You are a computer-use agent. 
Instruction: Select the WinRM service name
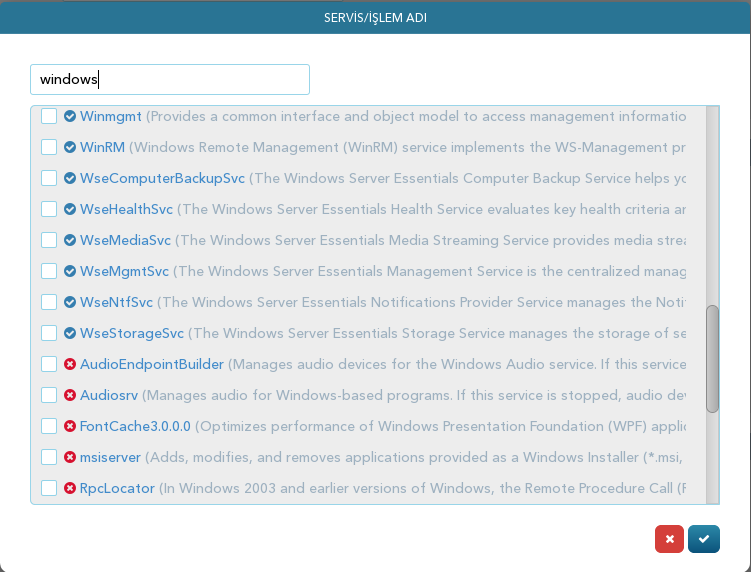click(x=102, y=147)
